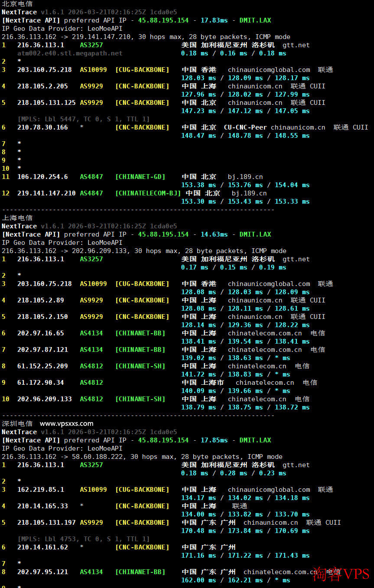Viewport: 374px width, 588px height.
Task: Click the MPLS Lbl 4753 line
Action: point(84,539)
